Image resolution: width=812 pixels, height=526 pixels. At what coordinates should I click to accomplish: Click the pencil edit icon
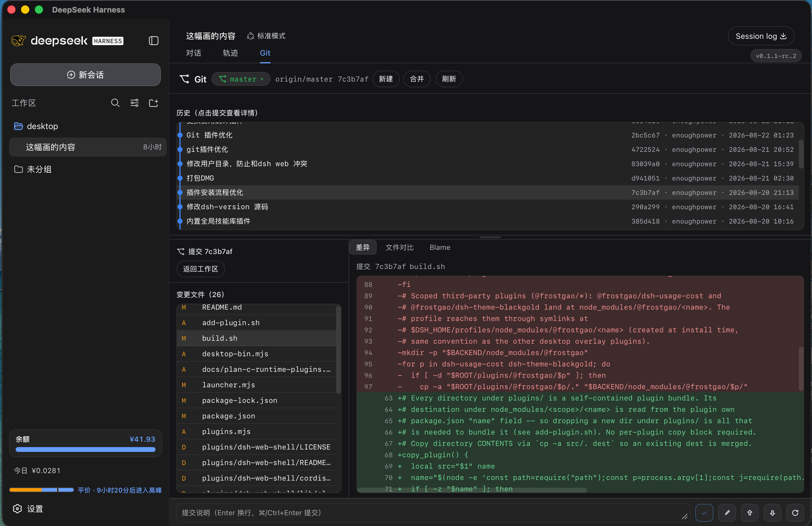point(727,513)
